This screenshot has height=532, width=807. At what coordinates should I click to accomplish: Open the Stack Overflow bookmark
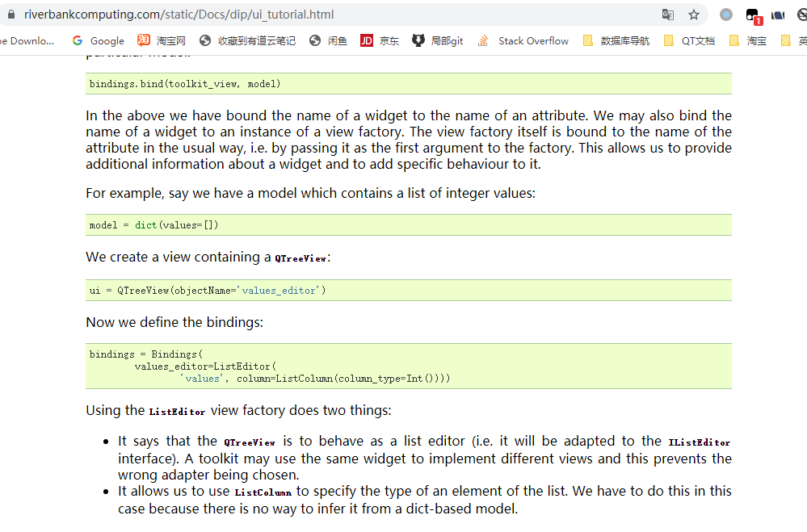(x=523, y=40)
